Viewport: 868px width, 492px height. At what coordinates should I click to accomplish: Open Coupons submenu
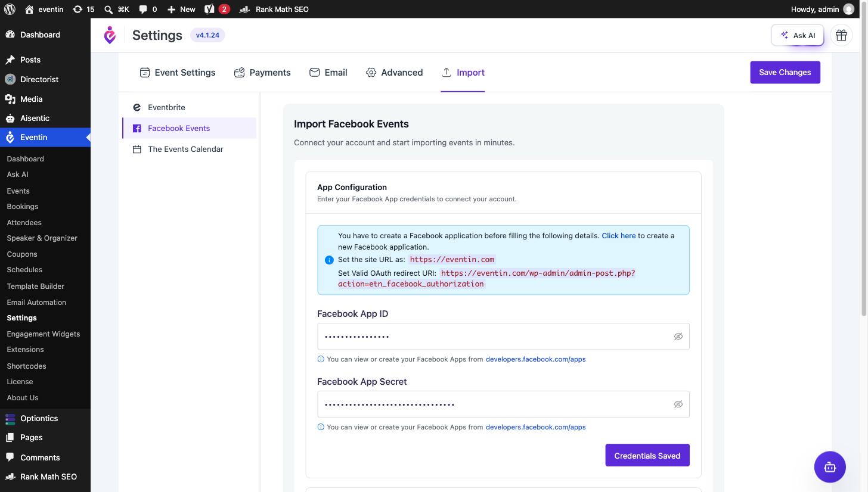[22, 254]
